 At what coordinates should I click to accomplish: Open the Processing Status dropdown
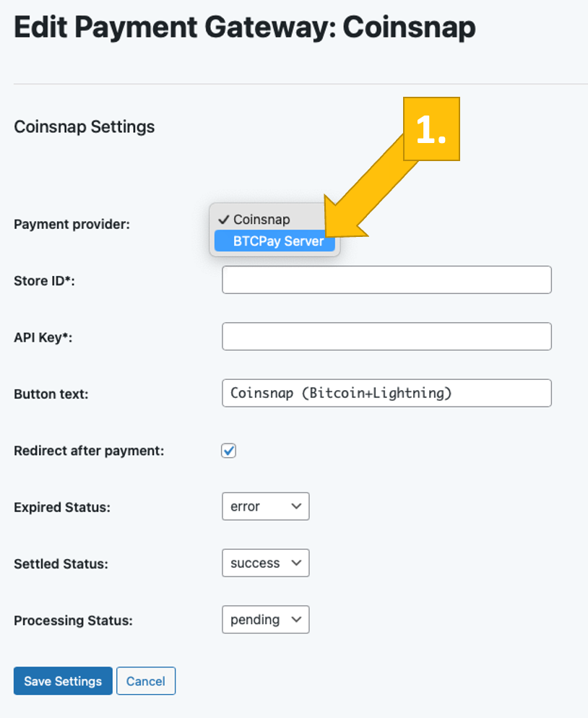265,619
